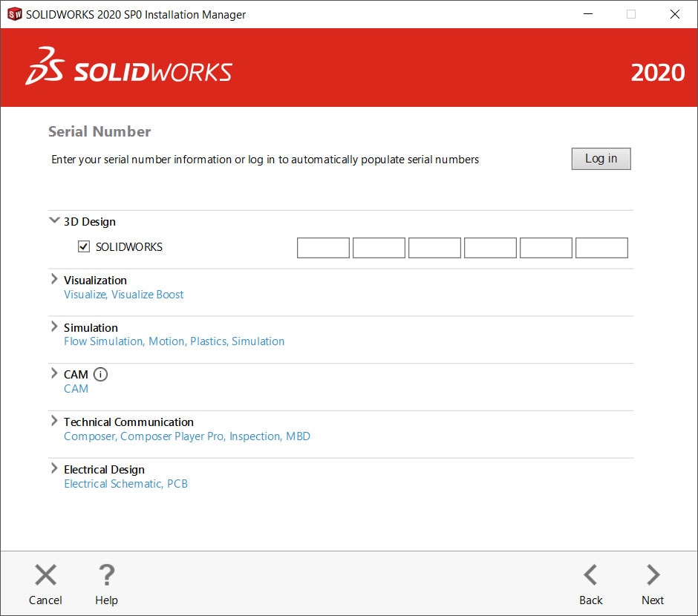This screenshot has height=616, width=698.
Task: Expand the Technical Communication section
Action: tap(53, 421)
